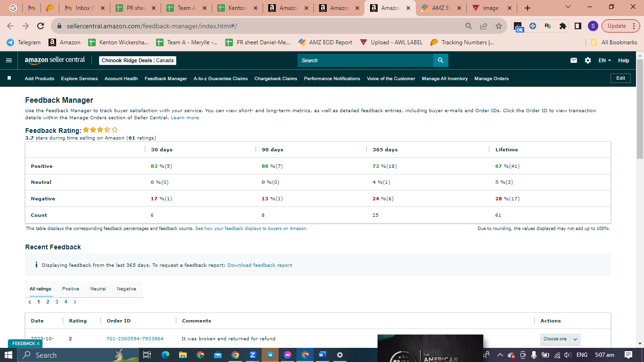
Task: Open Account Health in the nav bar
Action: tap(121, 79)
